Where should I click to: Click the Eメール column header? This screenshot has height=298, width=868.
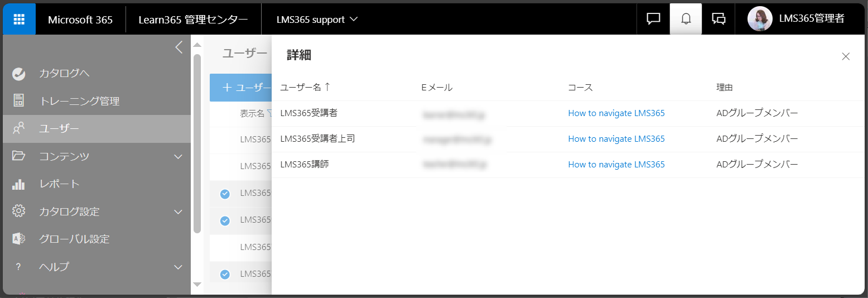pos(437,88)
